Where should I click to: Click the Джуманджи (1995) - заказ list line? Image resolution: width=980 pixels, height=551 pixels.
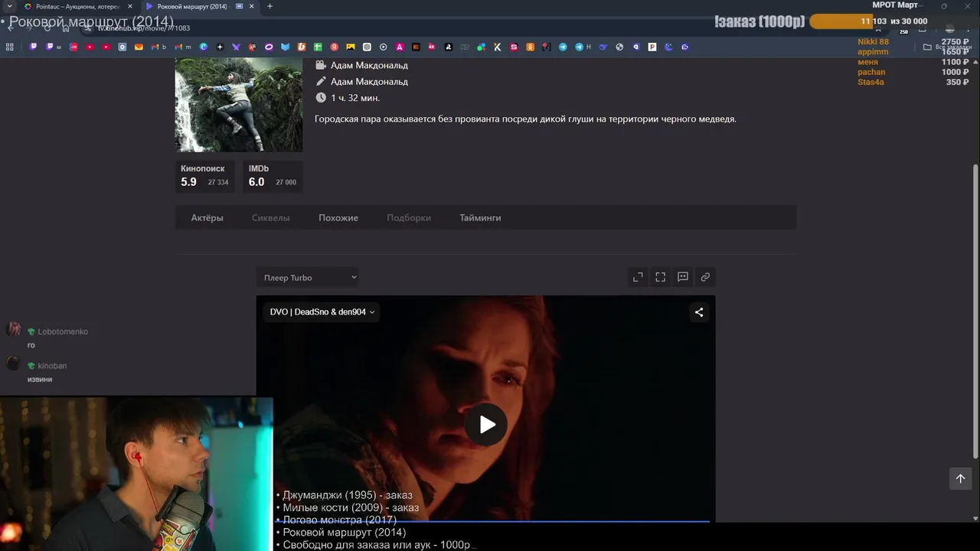[x=348, y=495]
